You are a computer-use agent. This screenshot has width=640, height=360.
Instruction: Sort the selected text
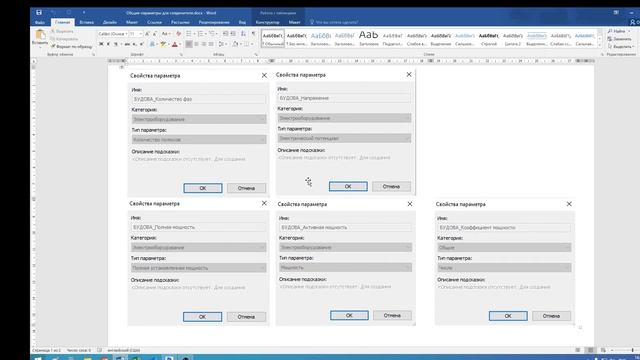point(244,34)
